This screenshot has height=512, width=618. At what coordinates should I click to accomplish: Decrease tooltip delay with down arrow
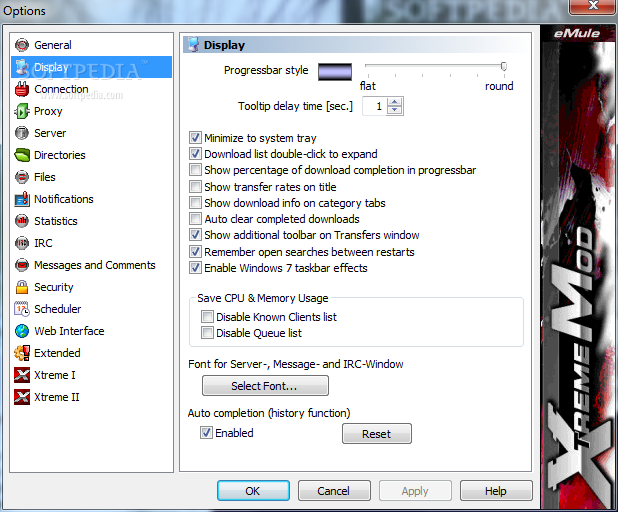click(395, 110)
